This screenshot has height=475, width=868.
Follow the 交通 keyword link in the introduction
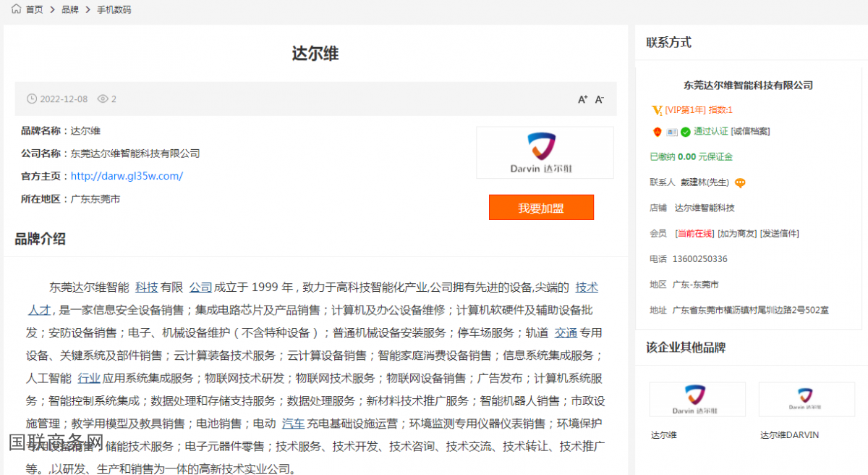point(566,333)
